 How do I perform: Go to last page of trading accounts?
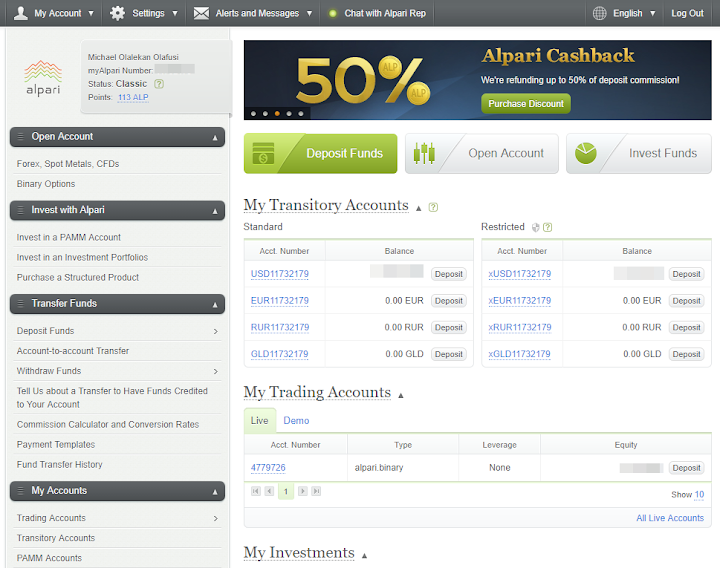316,491
